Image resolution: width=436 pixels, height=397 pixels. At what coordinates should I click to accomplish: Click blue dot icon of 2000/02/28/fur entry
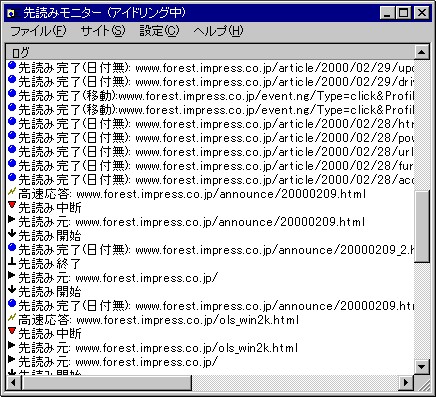point(12,164)
